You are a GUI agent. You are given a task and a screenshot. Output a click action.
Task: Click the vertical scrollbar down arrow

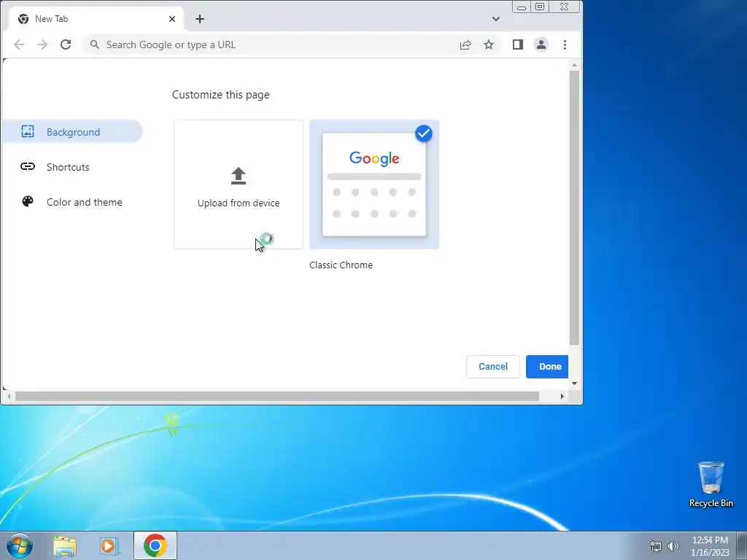click(x=575, y=384)
